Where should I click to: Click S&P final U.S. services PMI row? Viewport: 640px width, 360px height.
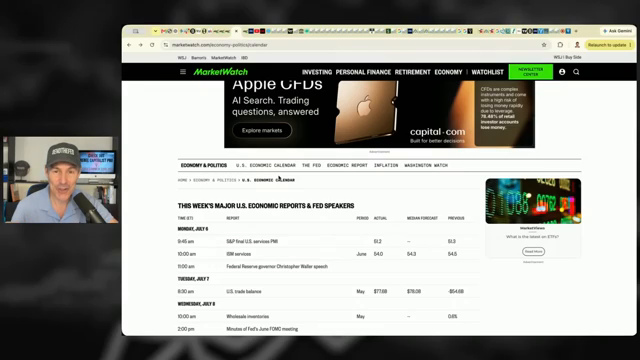[329, 241]
